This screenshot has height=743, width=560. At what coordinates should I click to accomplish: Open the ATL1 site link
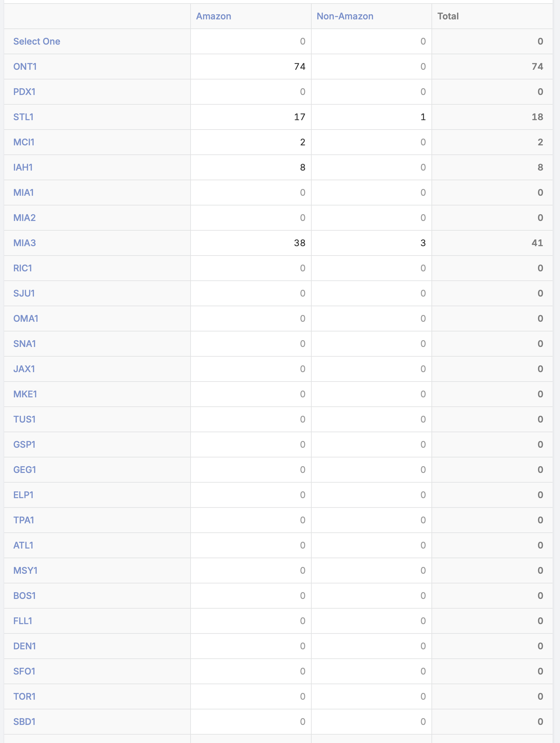coord(23,545)
